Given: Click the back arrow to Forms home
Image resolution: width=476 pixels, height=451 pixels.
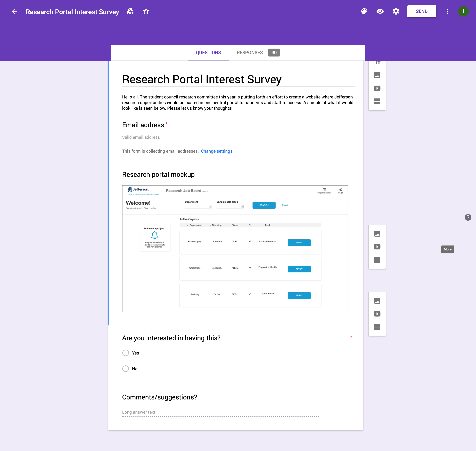Looking at the screenshot, I should pos(15,11).
